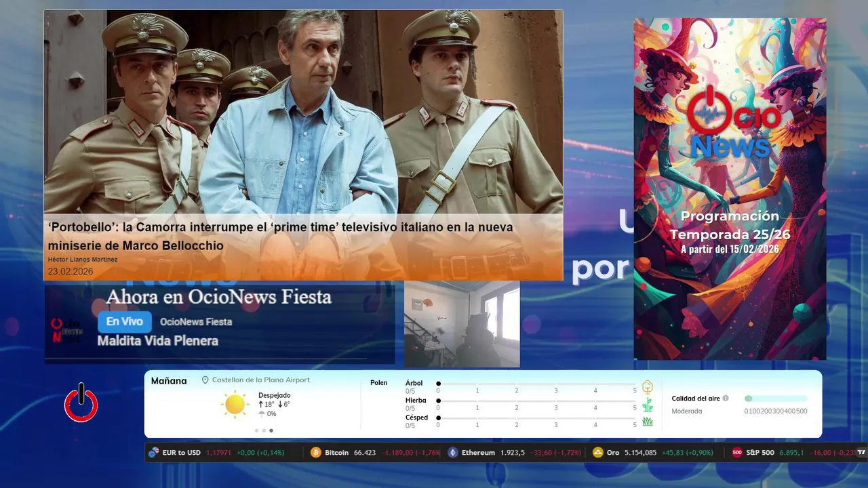The width and height of the screenshot is (868, 488).
Task: Click the Moderada air quality status
Action: pos(687,411)
